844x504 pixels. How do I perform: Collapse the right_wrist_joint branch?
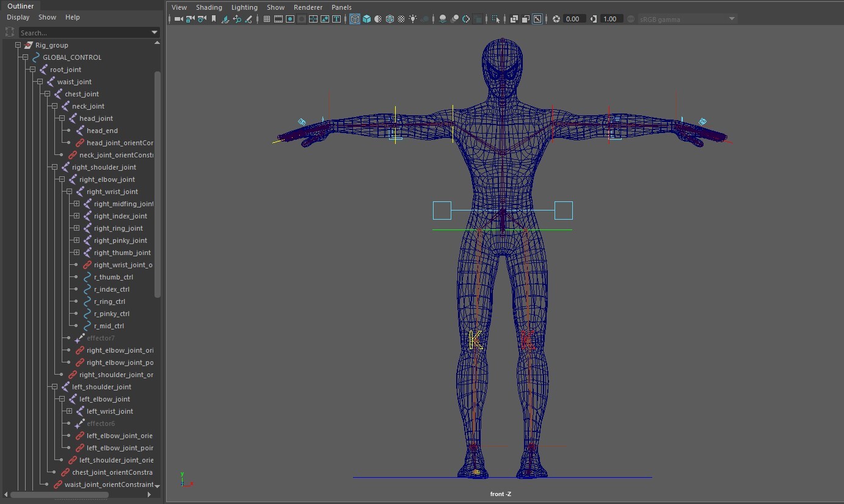(68, 191)
